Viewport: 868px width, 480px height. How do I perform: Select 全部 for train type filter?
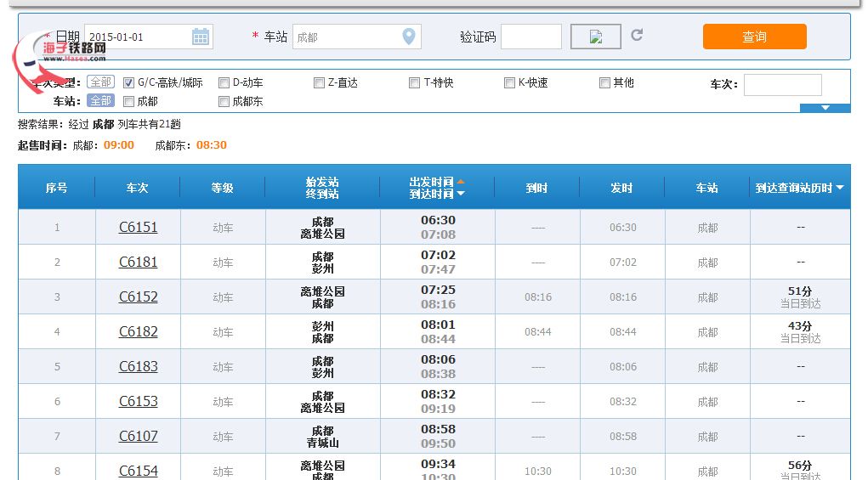tap(101, 82)
